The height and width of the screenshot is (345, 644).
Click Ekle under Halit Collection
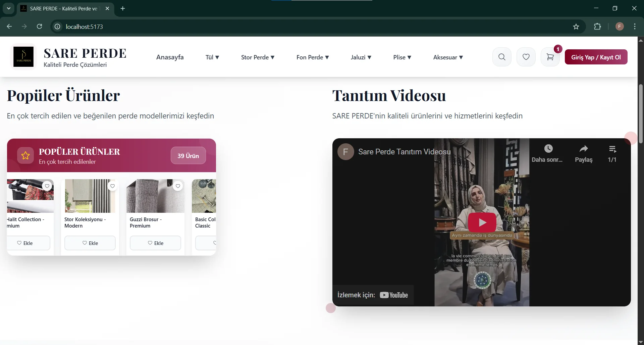click(29, 243)
